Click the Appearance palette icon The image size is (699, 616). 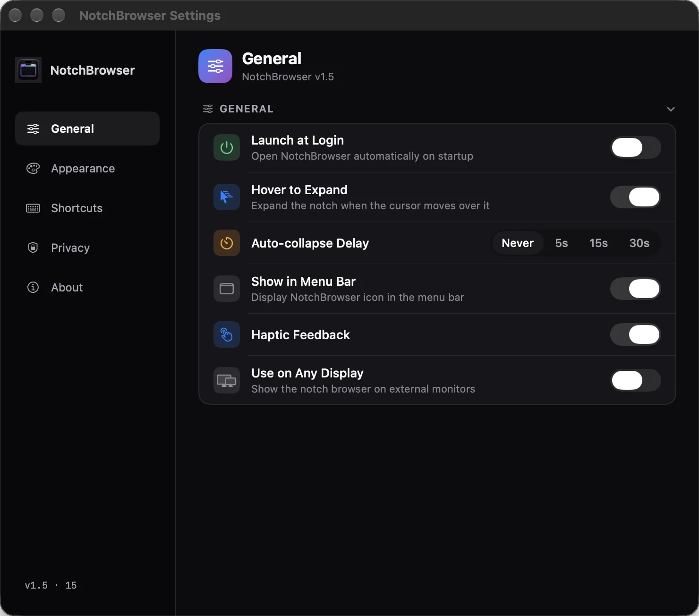tap(33, 168)
